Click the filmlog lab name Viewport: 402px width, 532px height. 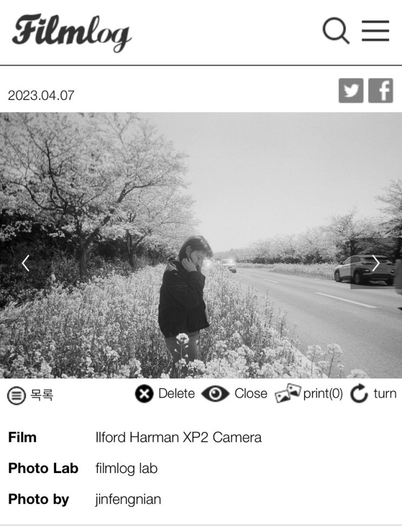(127, 469)
